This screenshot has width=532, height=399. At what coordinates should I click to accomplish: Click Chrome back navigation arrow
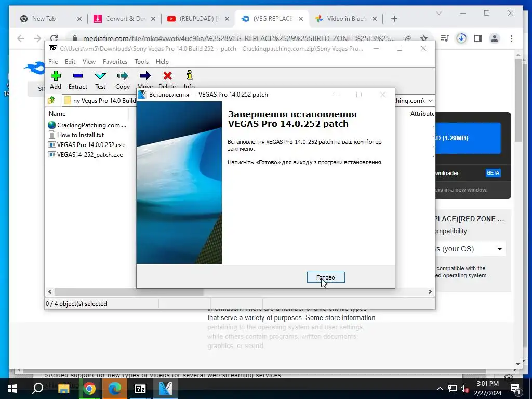pyautogui.click(x=21, y=38)
